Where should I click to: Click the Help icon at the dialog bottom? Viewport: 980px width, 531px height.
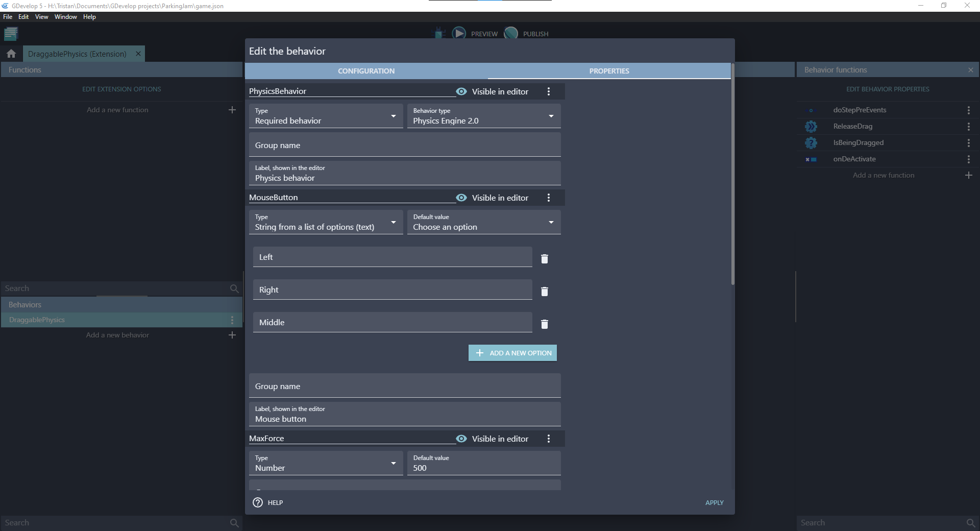point(257,502)
